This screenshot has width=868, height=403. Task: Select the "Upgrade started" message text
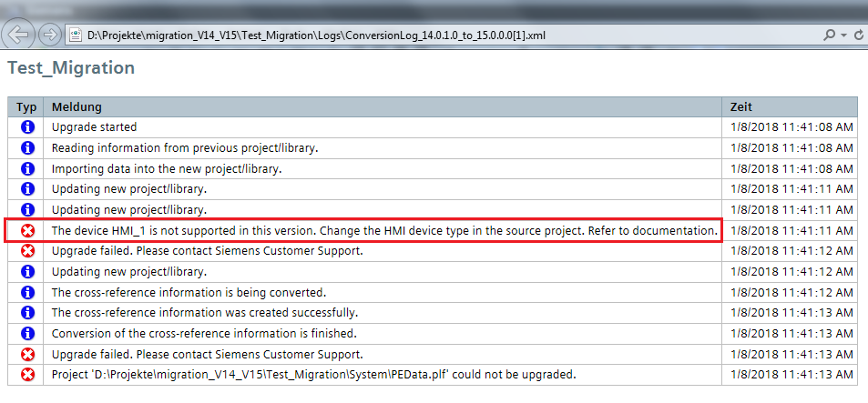(94, 127)
